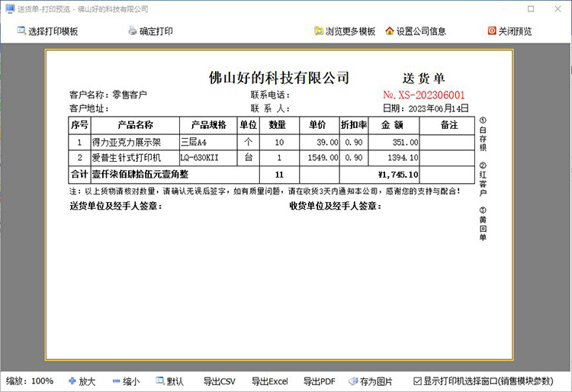The width and height of the screenshot is (572, 392).
Task: Export the document via 导出CSV
Action: pyautogui.click(x=219, y=381)
